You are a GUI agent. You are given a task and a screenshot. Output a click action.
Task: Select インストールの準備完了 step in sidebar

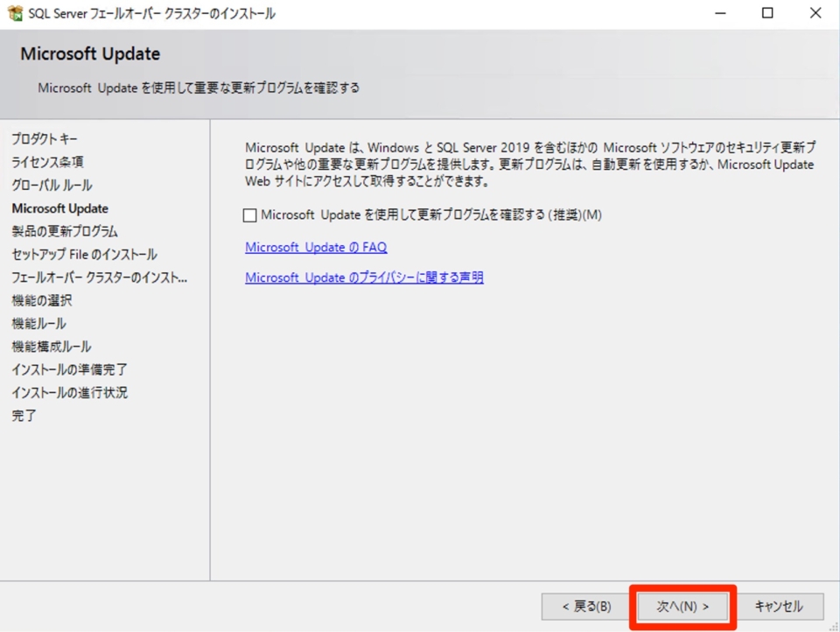(x=70, y=369)
